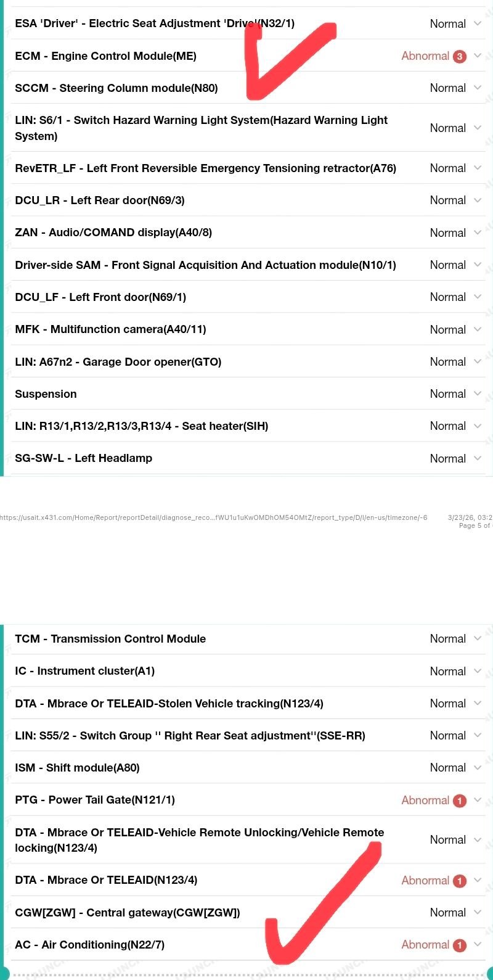This screenshot has width=493, height=980.
Task: Click the fault count badge for AC Air Conditioning
Action: tap(459, 945)
